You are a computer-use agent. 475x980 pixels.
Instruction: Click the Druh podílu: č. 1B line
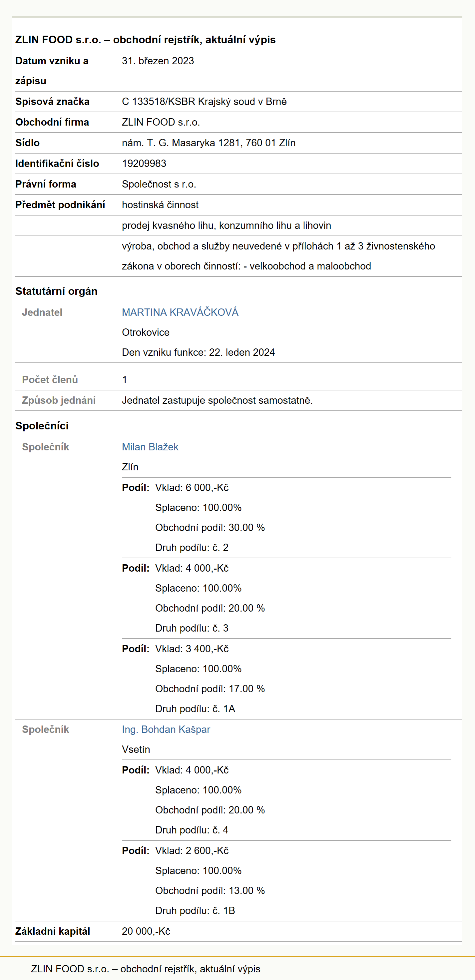click(x=195, y=911)
